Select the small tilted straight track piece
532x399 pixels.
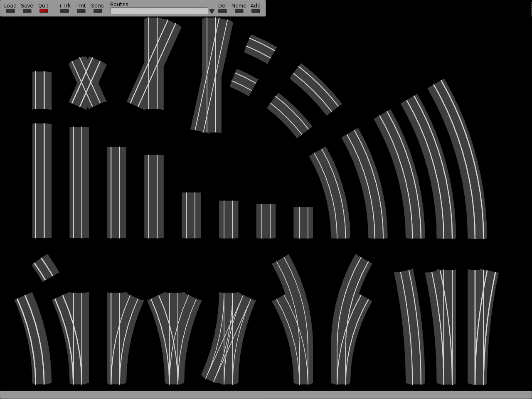click(45, 268)
